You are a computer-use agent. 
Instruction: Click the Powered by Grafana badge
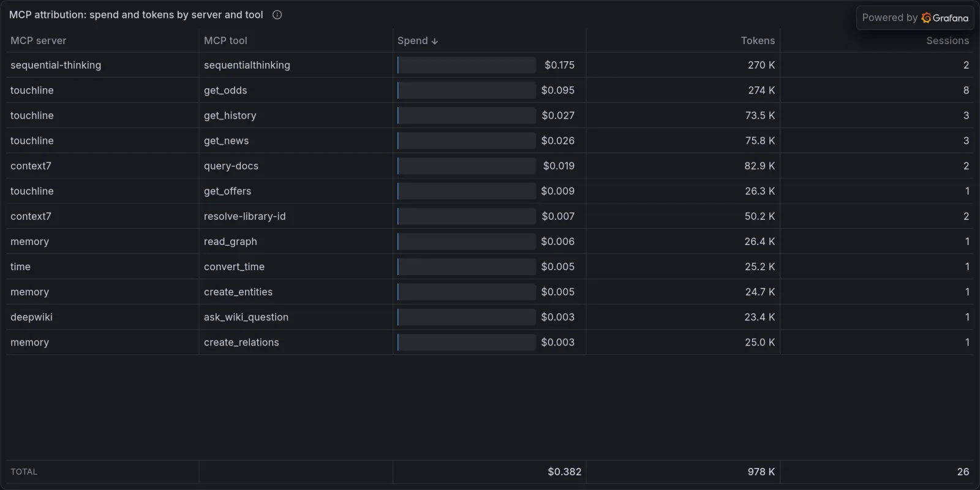coord(915,18)
